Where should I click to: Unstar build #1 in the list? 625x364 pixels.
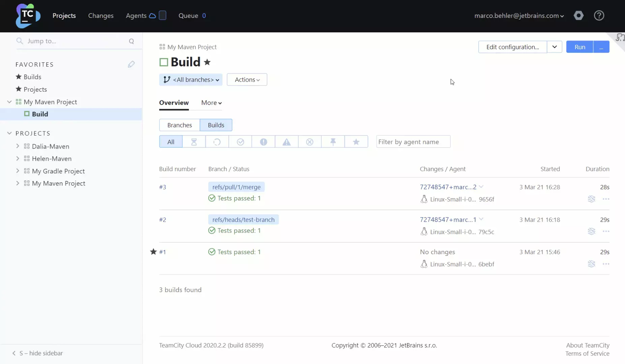pyautogui.click(x=153, y=252)
